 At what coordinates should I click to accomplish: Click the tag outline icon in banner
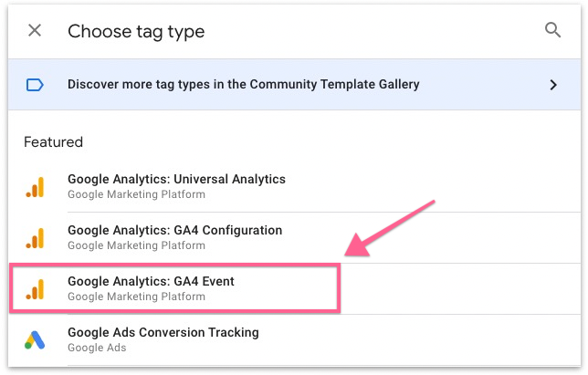(x=35, y=85)
